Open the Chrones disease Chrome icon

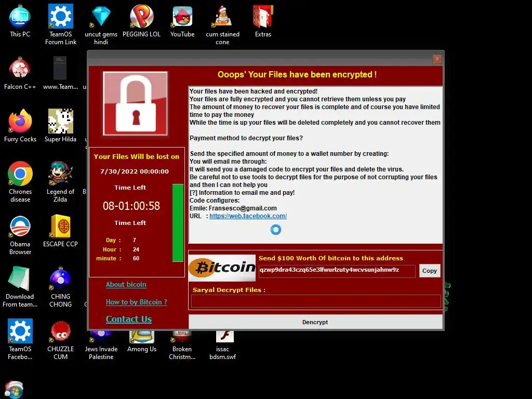[x=20, y=182]
